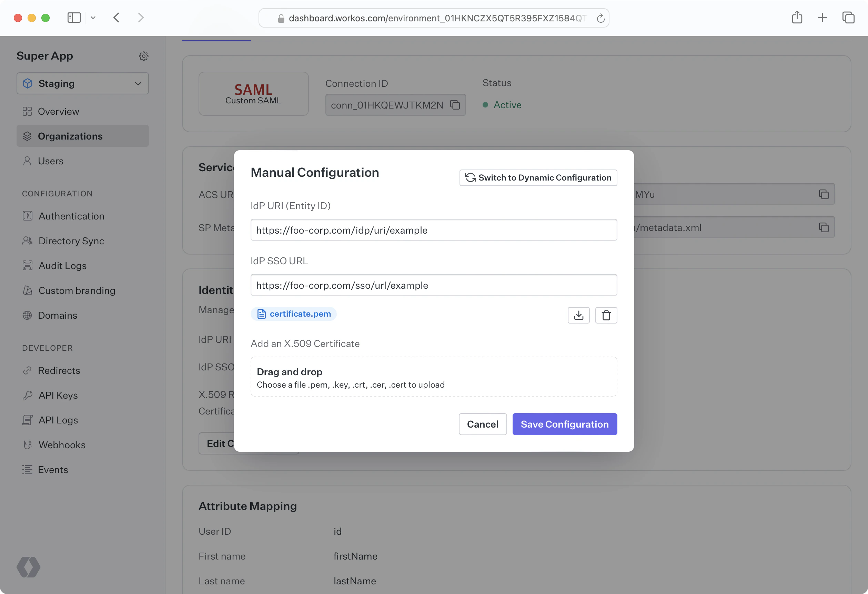Image resolution: width=868 pixels, height=594 pixels.
Task: Click the WorkOS logo at sidebar bottom
Action: pyautogui.click(x=28, y=567)
